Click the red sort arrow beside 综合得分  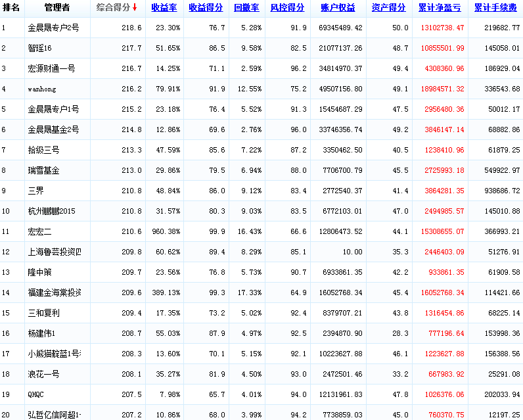pos(135,8)
